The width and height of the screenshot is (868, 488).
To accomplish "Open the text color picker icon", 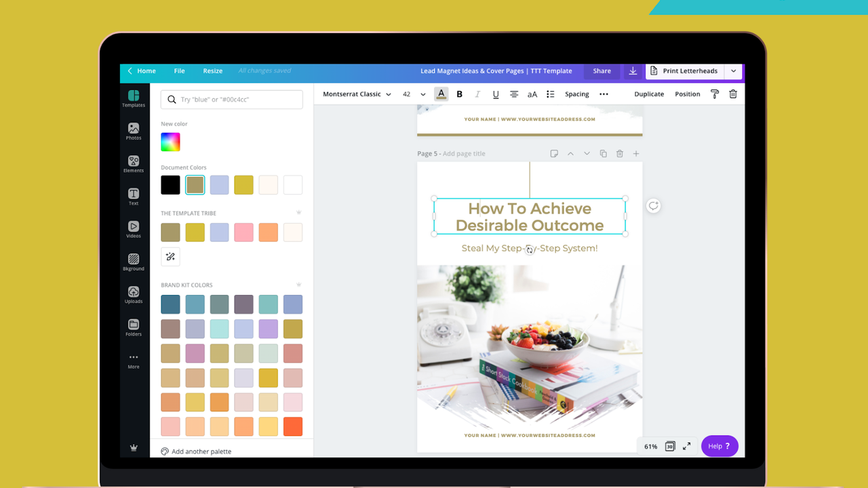I will tap(441, 94).
